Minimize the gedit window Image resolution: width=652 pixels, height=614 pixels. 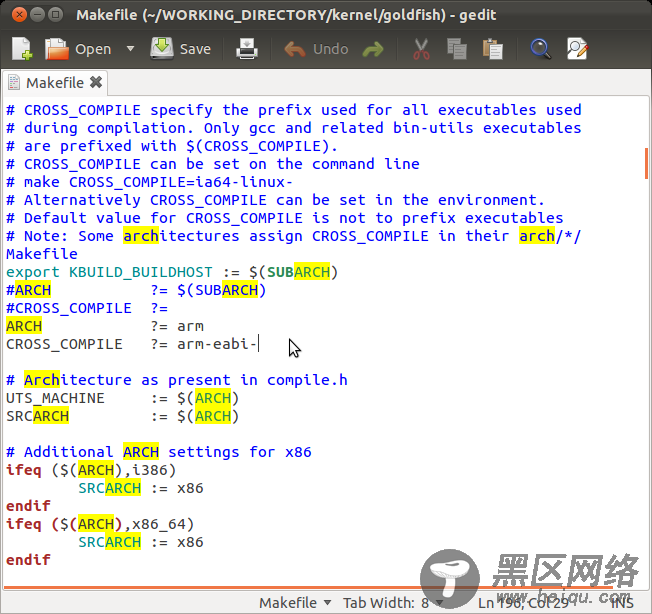point(37,15)
